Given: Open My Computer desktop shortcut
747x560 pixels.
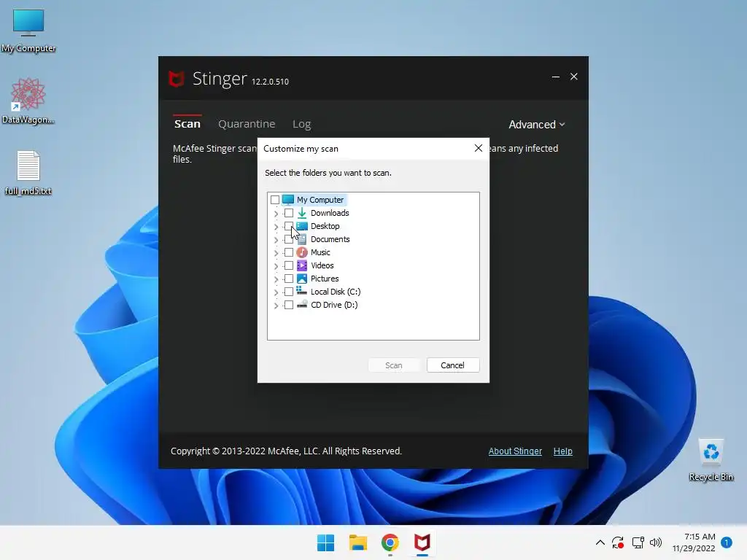Looking at the screenshot, I should coord(28,31).
